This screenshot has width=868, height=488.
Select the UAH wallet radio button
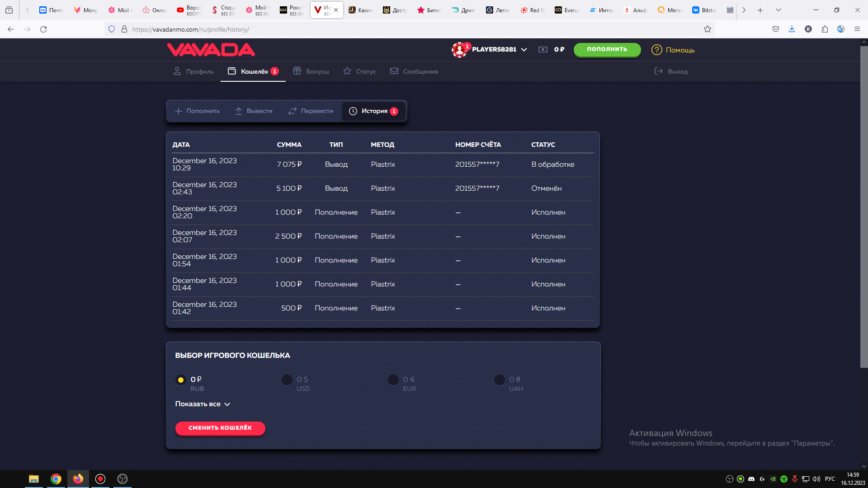500,380
